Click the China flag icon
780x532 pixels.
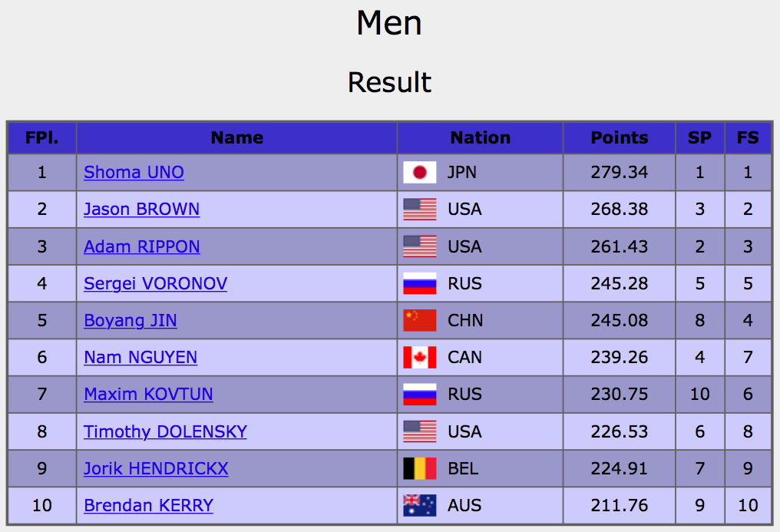[419, 320]
